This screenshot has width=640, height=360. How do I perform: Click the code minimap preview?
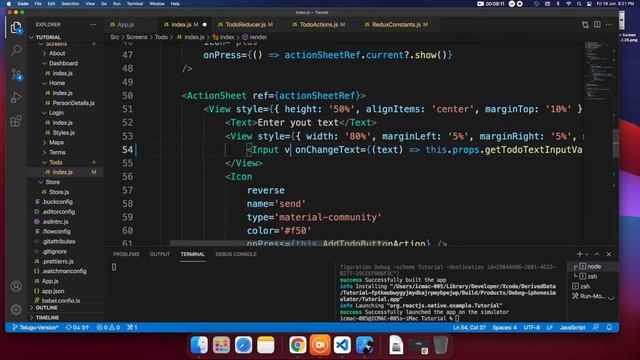[598, 71]
